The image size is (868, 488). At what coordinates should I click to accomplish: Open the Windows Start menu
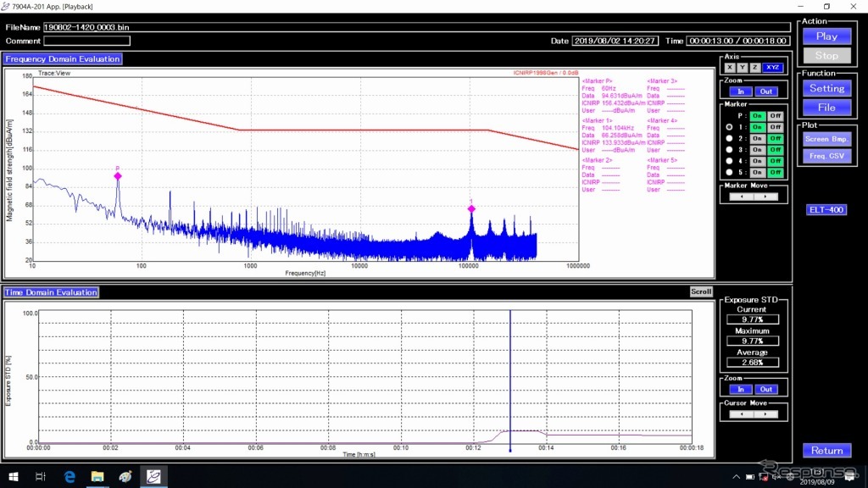point(14,476)
